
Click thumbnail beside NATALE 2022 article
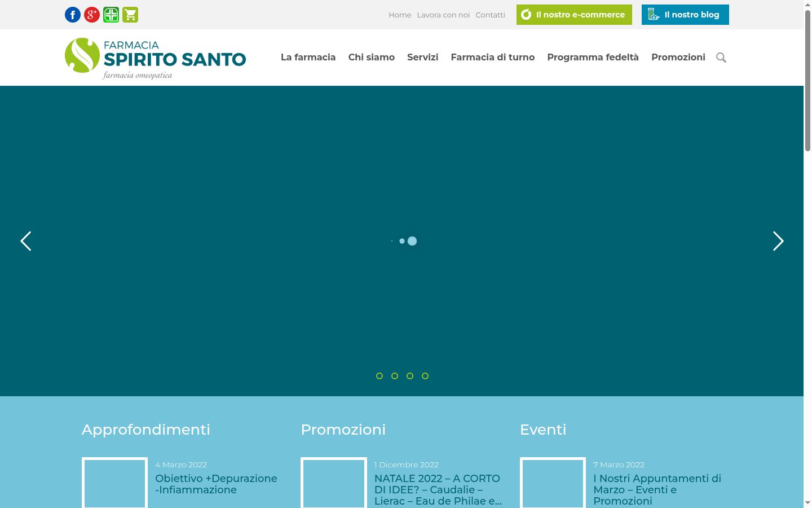pyautogui.click(x=334, y=483)
